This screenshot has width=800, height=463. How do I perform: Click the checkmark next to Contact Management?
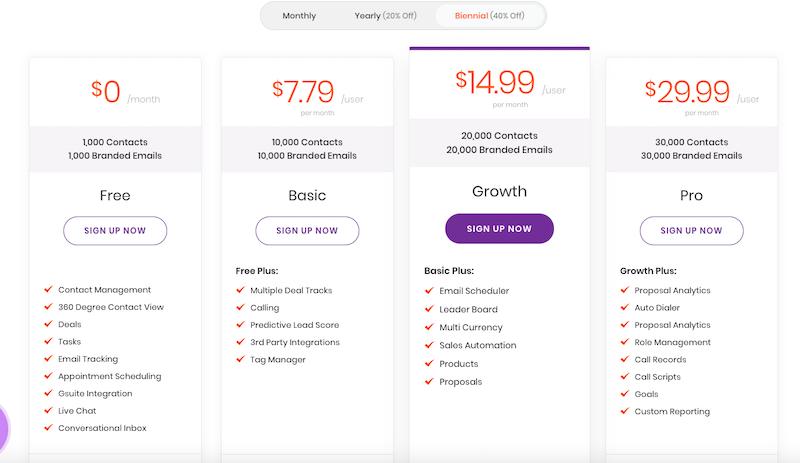click(48, 289)
